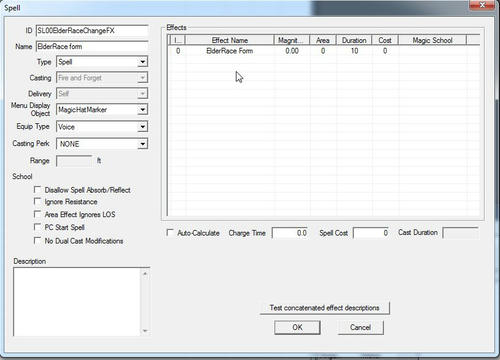Select the ElderRace Form effect row
Screen dimensions: 500x360
pyautogui.click(x=323, y=51)
